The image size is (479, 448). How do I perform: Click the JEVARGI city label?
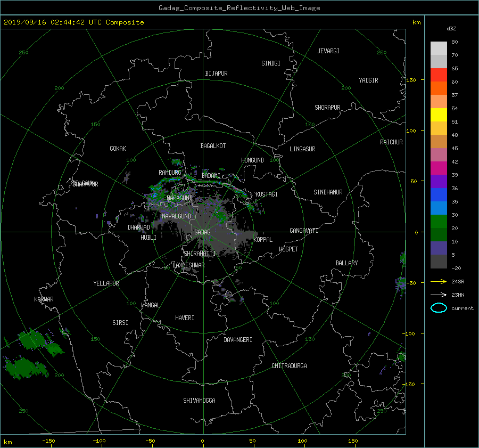click(x=328, y=51)
